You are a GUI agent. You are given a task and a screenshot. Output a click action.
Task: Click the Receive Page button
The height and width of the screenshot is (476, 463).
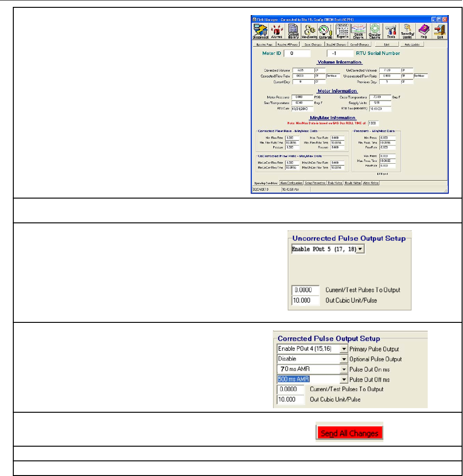(x=265, y=44)
